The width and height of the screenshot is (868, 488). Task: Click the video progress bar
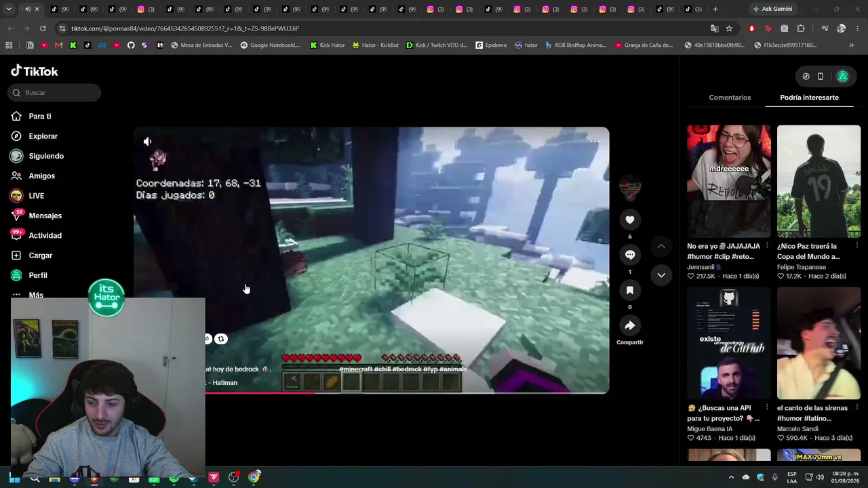pyautogui.click(x=372, y=392)
